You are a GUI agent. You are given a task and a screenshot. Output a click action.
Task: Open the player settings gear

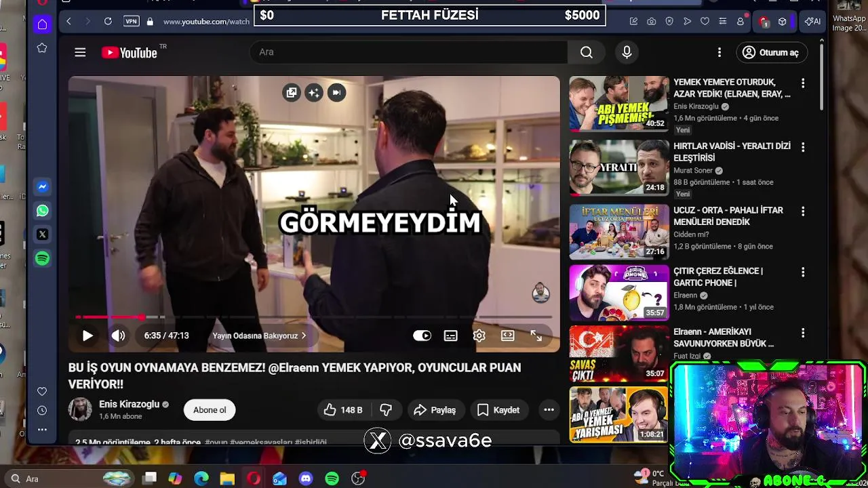point(479,335)
